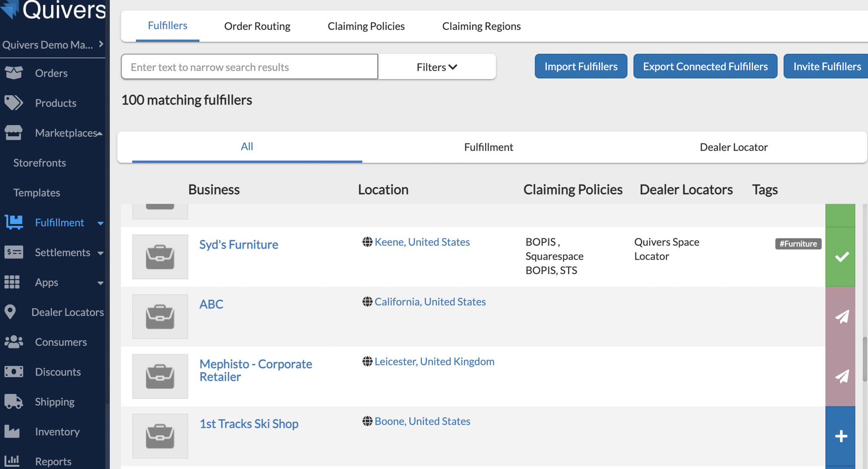Toggle the green checkmark on Syd's Furniture row

click(x=841, y=257)
